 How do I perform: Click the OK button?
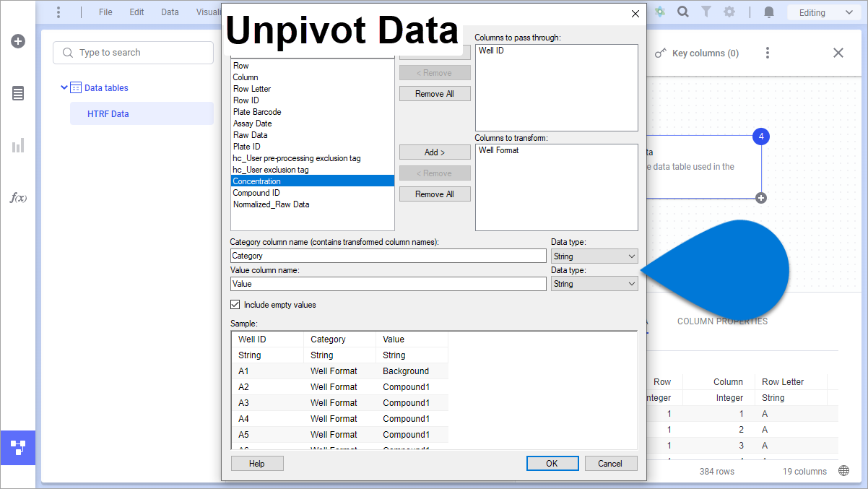click(552, 464)
